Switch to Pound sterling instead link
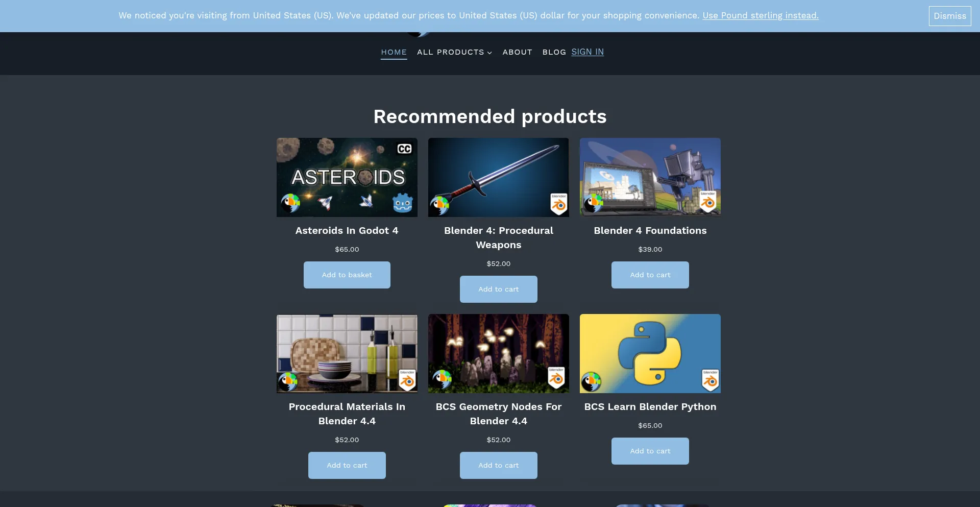This screenshot has width=980, height=507. [x=760, y=15]
